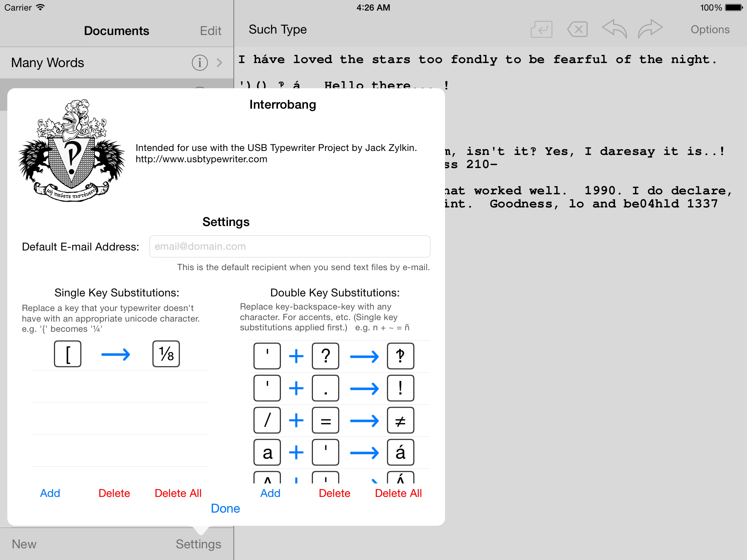
Task: Delete All single key substitutions
Action: coord(178,493)
